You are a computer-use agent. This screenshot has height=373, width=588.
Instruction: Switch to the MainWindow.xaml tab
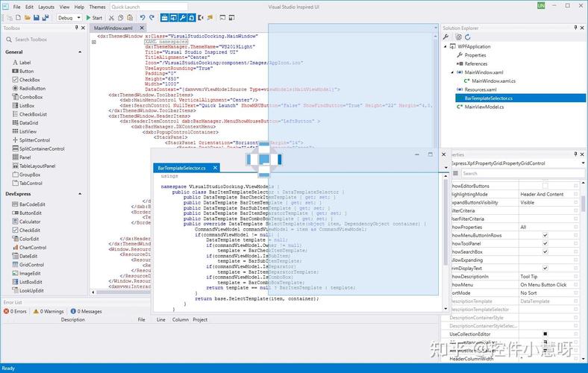pos(113,28)
